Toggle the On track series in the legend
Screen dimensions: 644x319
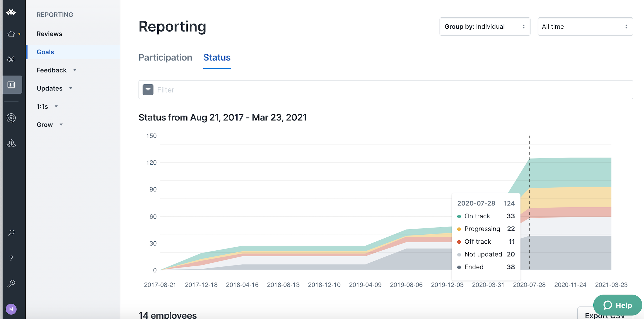coord(477,216)
